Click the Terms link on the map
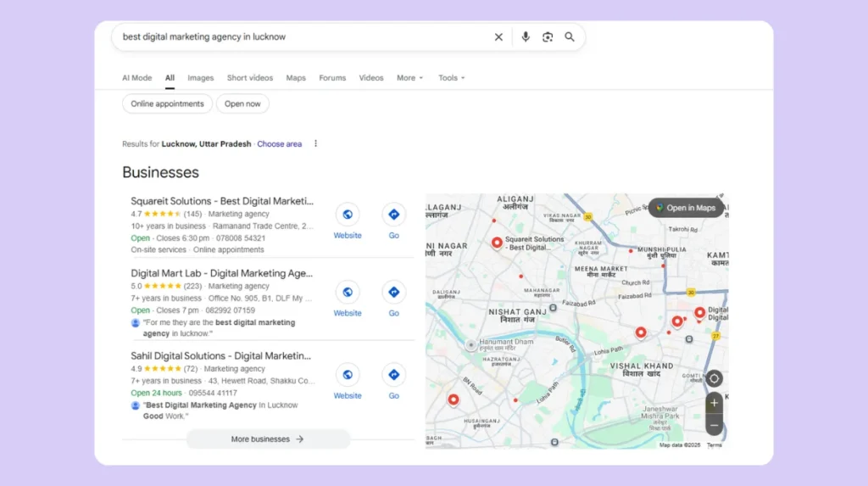Image resolution: width=868 pixels, height=486 pixels. tap(714, 445)
